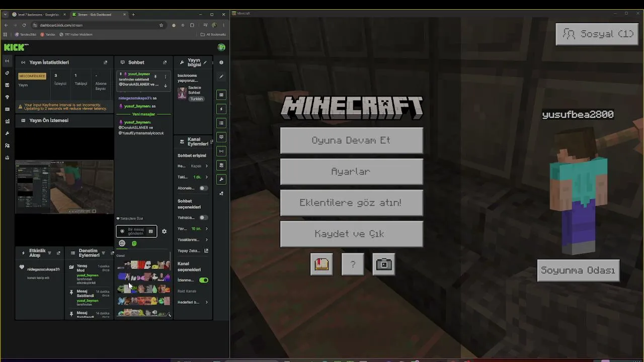This screenshot has height=362, width=644.
Task: Pop out the Etkinlik Akışı panel
Action: (x=58, y=253)
